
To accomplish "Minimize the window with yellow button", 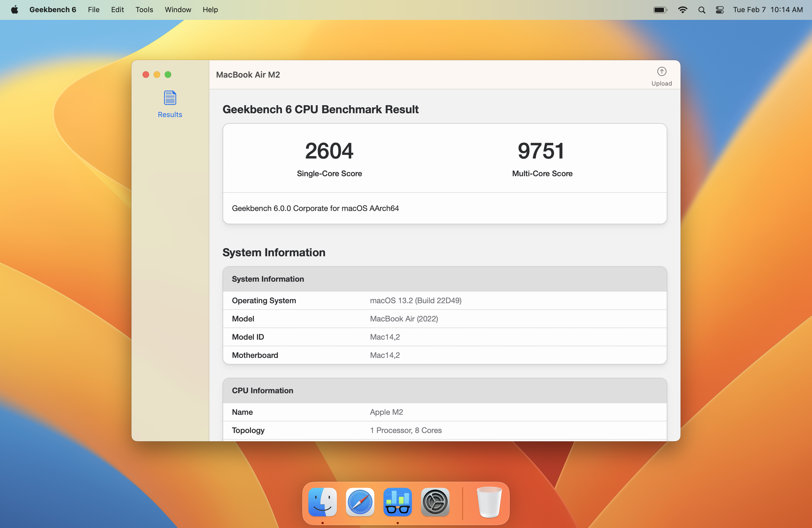I will pyautogui.click(x=157, y=74).
